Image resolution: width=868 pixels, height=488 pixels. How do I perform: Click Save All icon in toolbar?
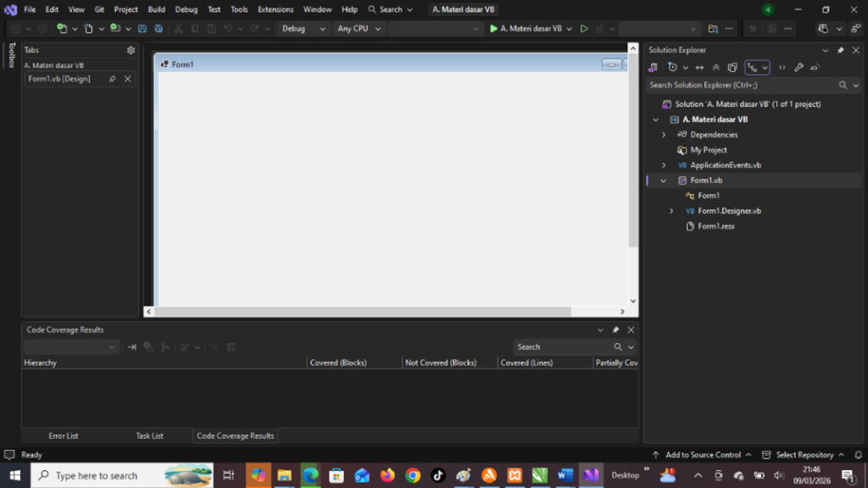(159, 29)
